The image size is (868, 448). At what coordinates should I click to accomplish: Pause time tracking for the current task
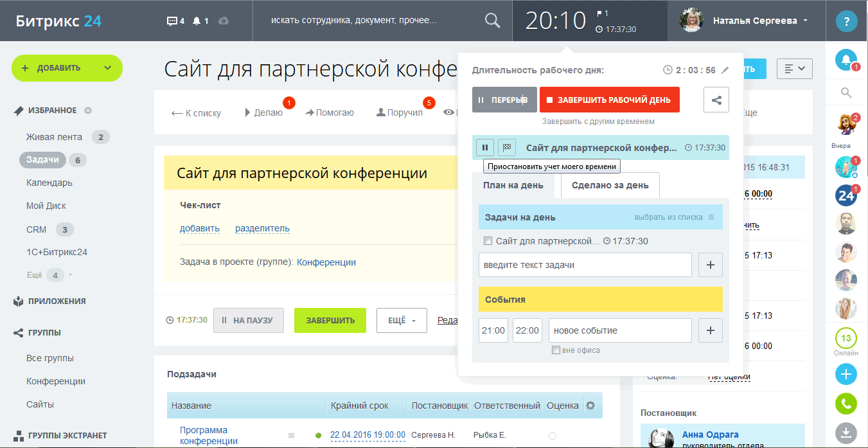pyautogui.click(x=484, y=148)
